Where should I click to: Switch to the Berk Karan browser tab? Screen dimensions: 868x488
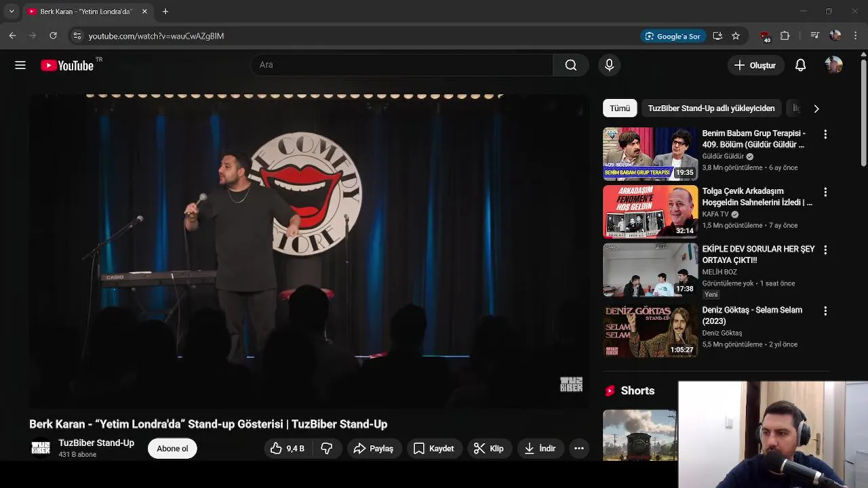click(x=87, y=12)
